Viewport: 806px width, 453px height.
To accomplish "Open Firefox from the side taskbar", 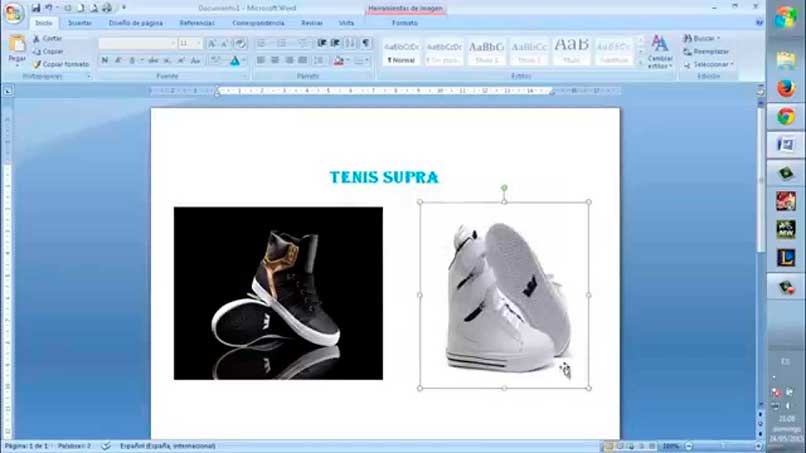I will click(785, 88).
